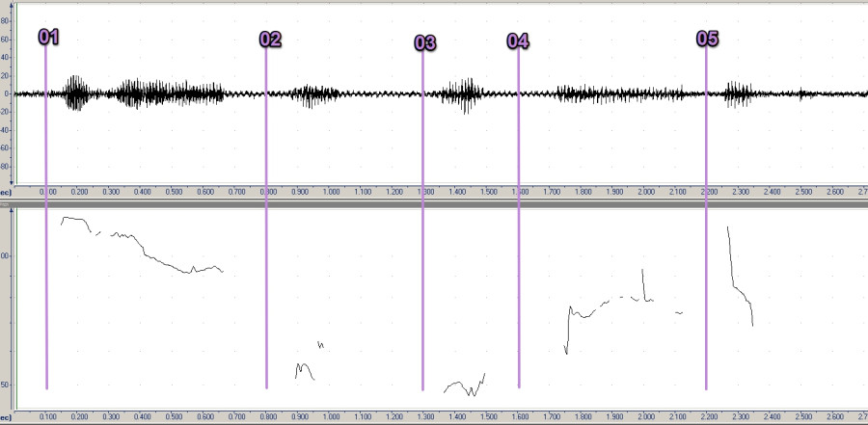Click 1.700 on the waveform pane time ruler

[x=552, y=192]
